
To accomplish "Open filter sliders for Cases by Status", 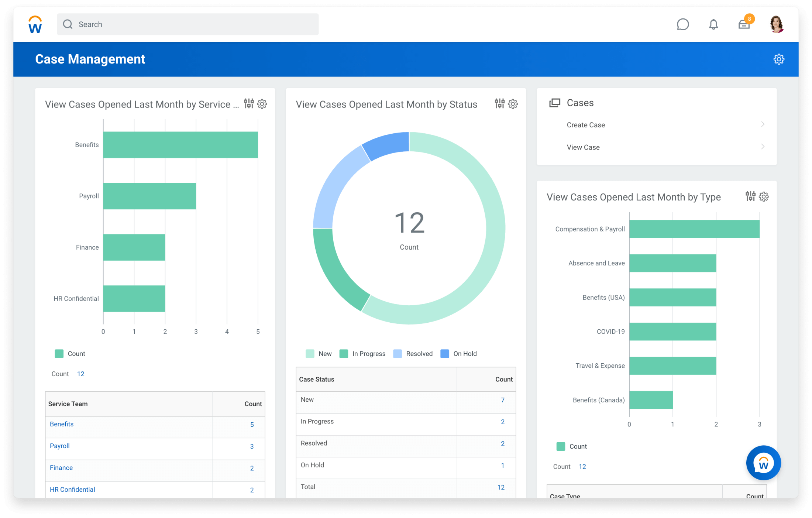I will 499,104.
